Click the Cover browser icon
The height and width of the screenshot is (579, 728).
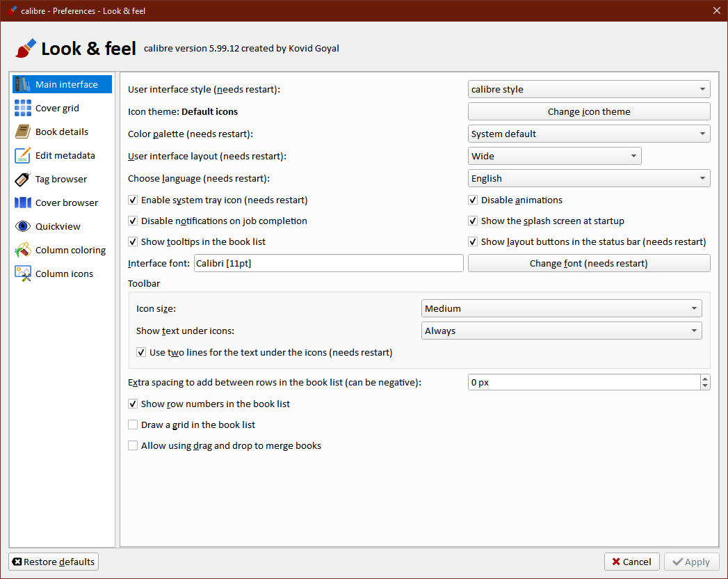(23, 203)
